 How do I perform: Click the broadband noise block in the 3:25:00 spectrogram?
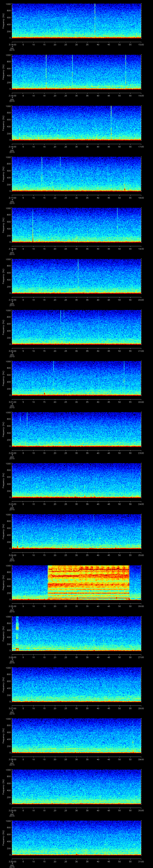pyautogui.click(x=88, y=582)
